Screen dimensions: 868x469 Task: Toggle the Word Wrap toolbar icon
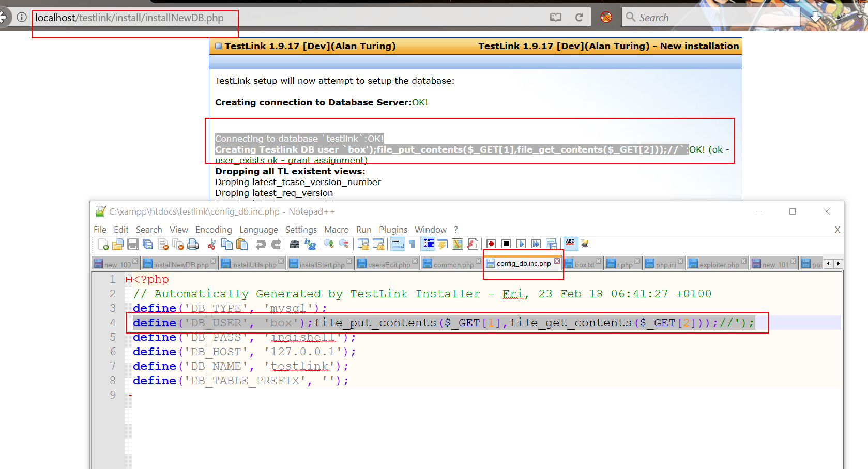[398, 244]
